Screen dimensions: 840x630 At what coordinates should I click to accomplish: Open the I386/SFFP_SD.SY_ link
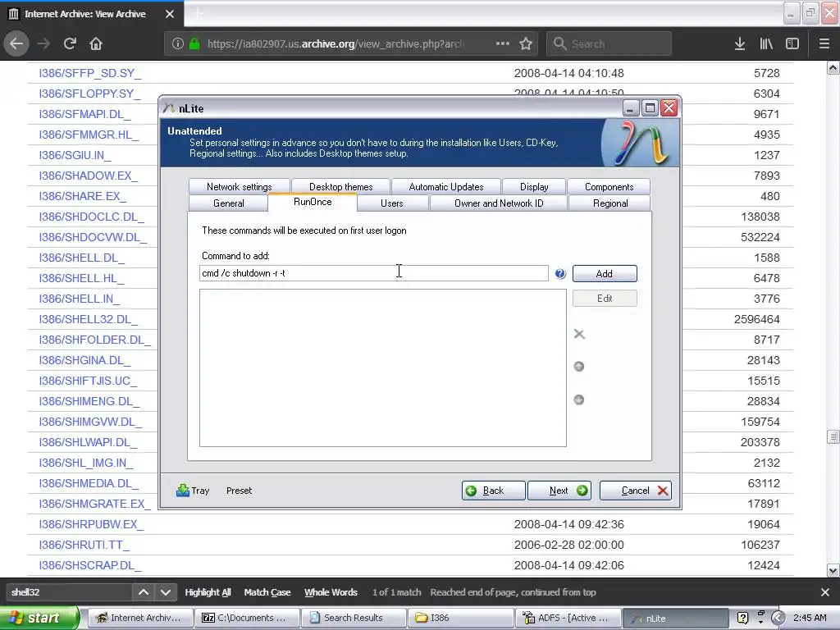[x=90, y=73]
